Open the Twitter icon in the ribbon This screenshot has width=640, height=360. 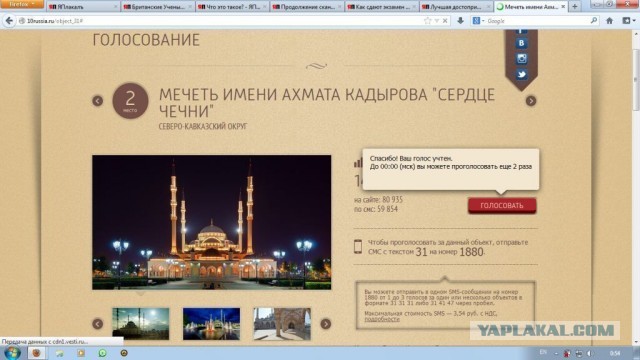coord(521,75)
